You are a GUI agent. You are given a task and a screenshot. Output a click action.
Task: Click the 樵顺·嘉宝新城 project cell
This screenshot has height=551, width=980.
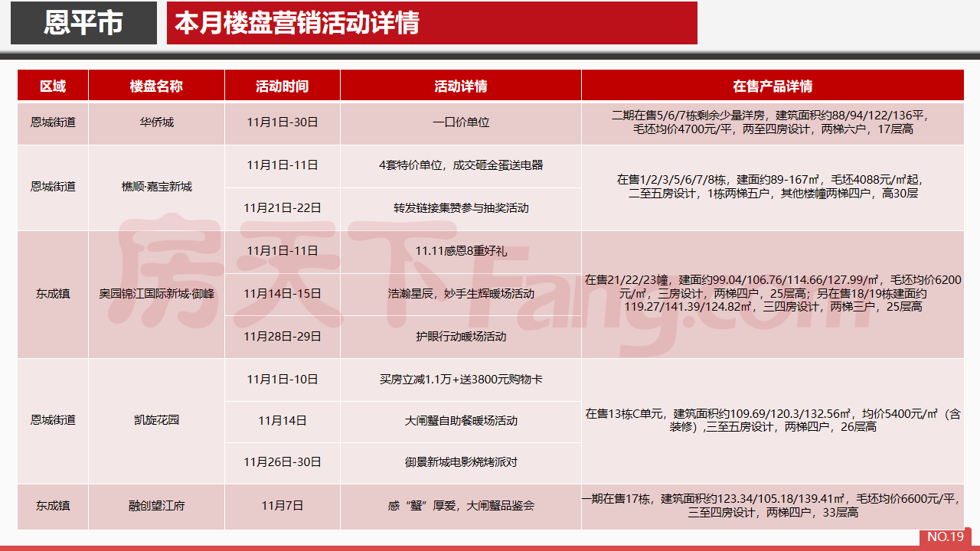156,187
